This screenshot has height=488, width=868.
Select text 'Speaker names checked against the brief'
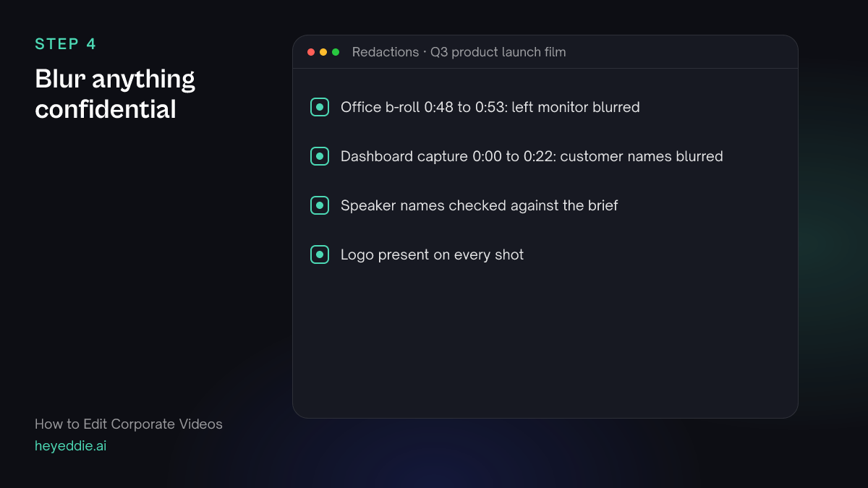coord(479,205)
